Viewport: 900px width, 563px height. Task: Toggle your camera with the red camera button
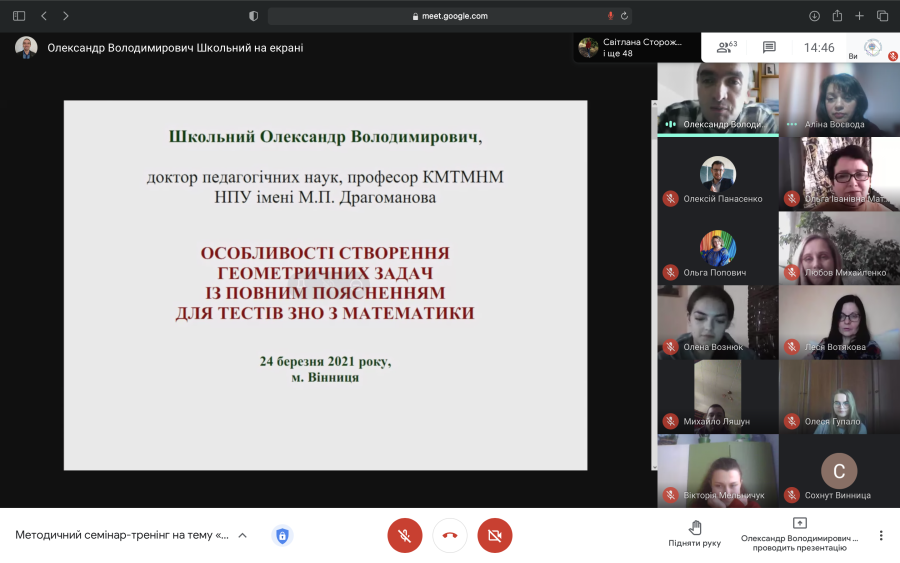click(x=495, y=535)
